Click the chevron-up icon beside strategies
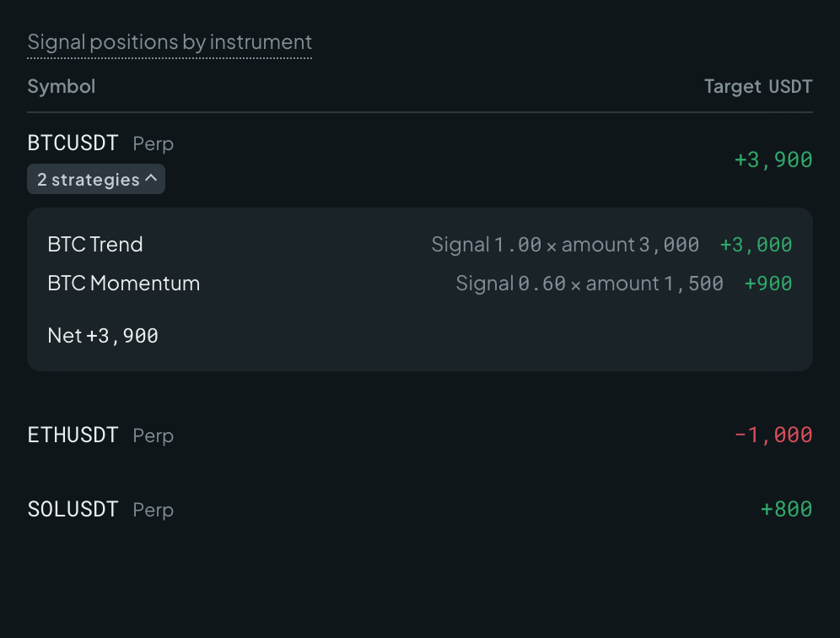Image resolution: width=840 pixels, height=638 pixels. click(151, 178)
